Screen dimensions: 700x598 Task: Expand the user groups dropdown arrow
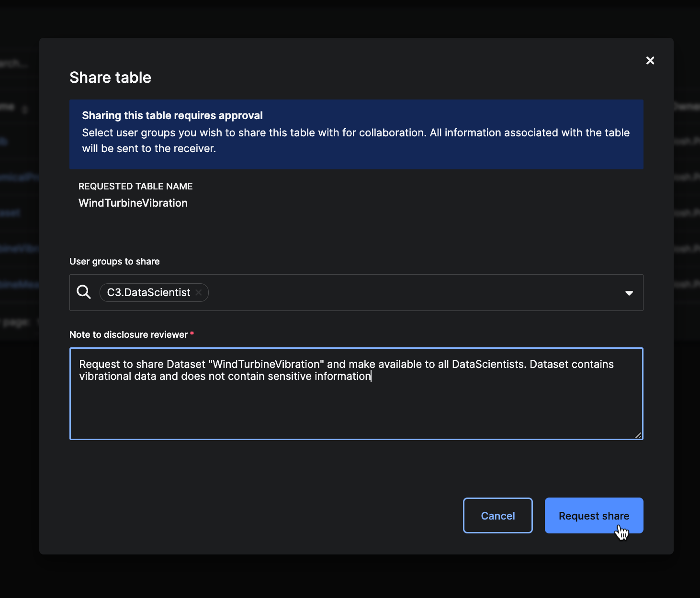(629, 293)
